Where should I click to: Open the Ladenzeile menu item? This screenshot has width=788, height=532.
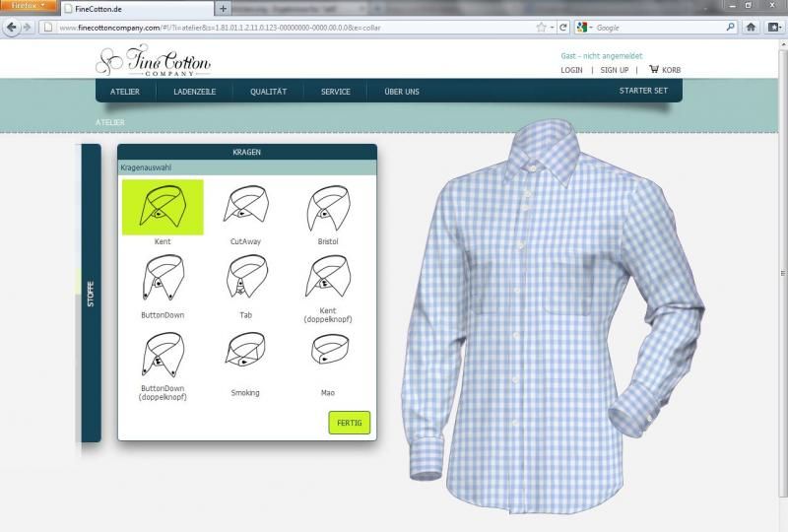pos(194,92)
